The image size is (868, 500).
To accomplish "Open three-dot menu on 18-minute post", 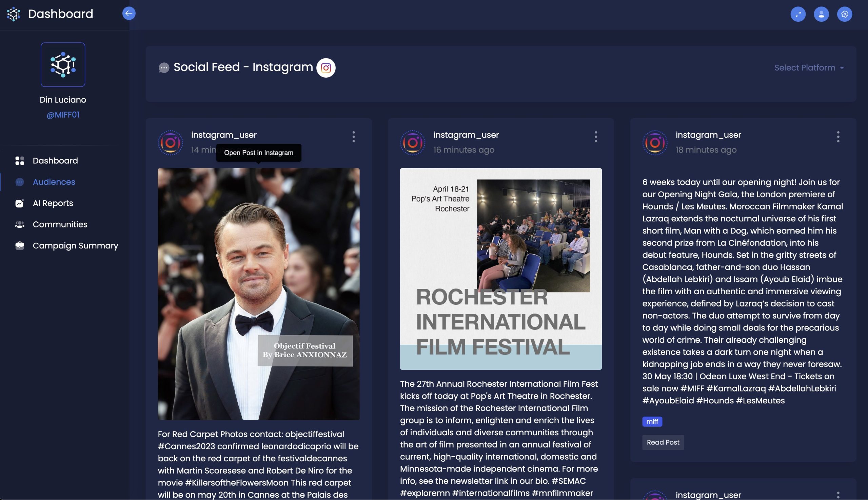I will 838,137.
